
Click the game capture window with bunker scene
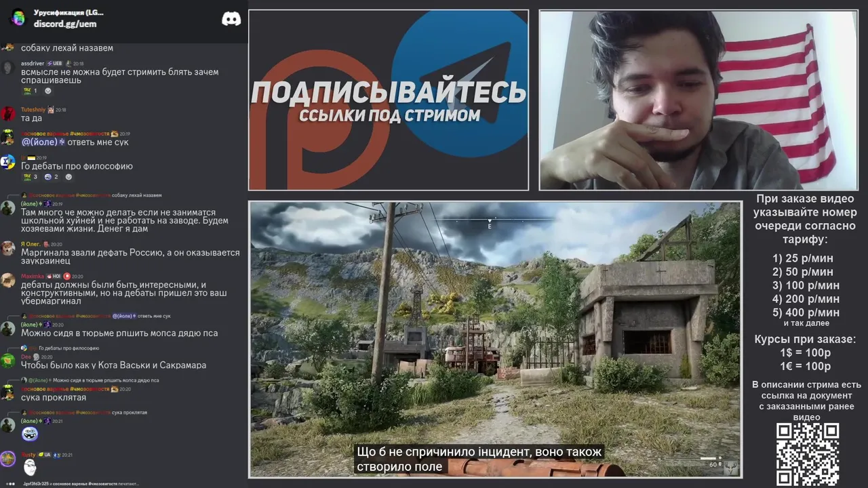[495, 340]
